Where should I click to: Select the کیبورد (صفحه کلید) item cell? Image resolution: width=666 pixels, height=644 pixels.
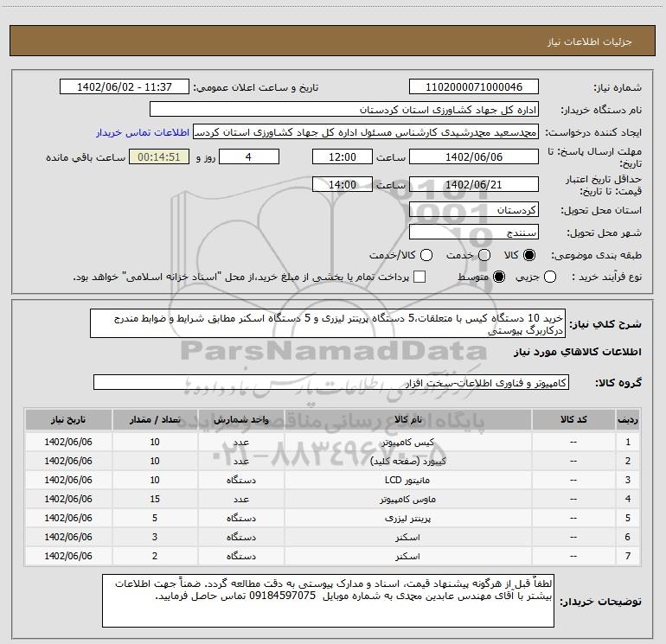[x=407, y=461]
